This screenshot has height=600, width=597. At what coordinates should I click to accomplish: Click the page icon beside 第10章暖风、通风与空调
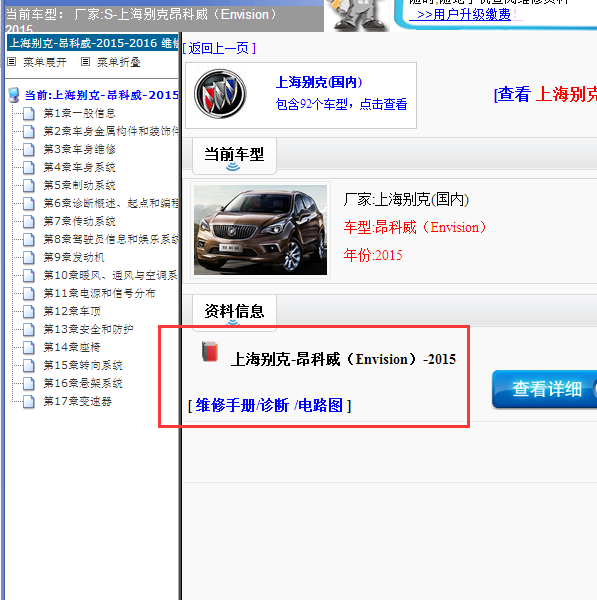(29, 276)
